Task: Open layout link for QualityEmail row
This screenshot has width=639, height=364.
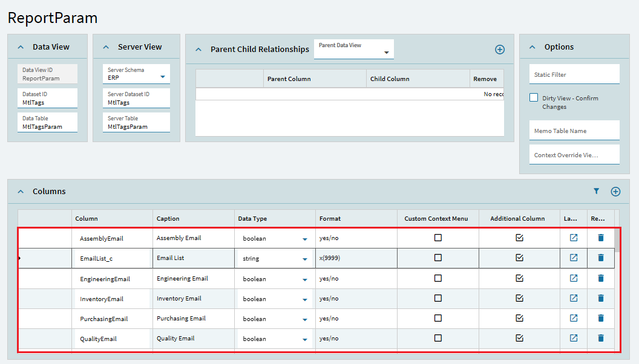Action: 574,338
